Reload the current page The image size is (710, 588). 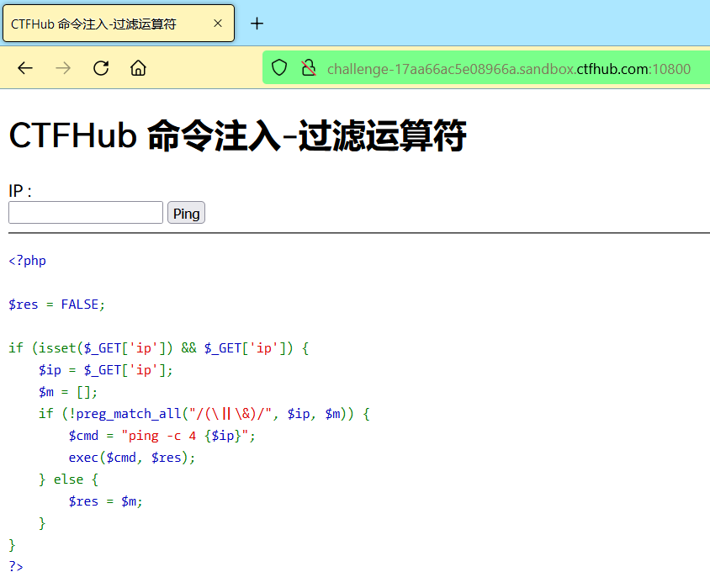pos(101,68)
